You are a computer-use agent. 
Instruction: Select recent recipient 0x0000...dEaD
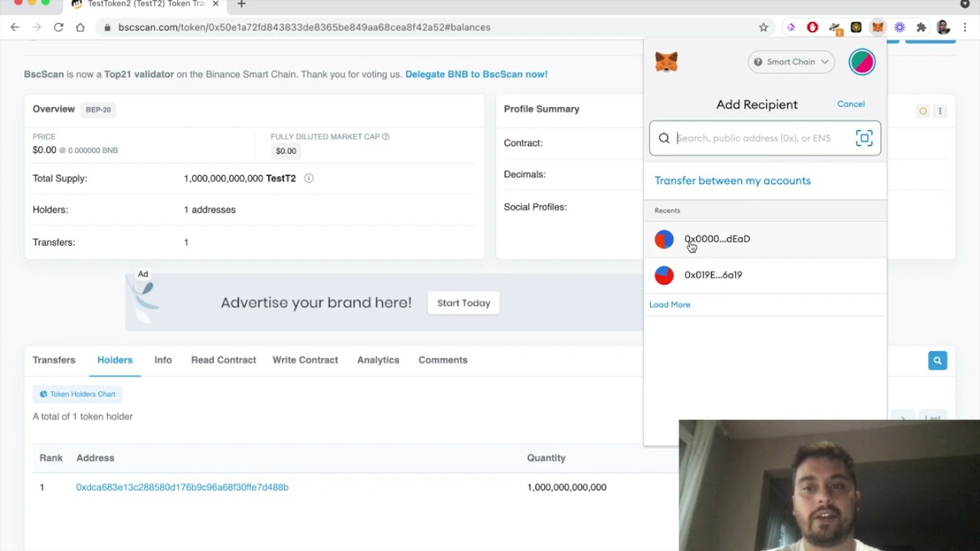pyautogui.click(x=765, y=239)
